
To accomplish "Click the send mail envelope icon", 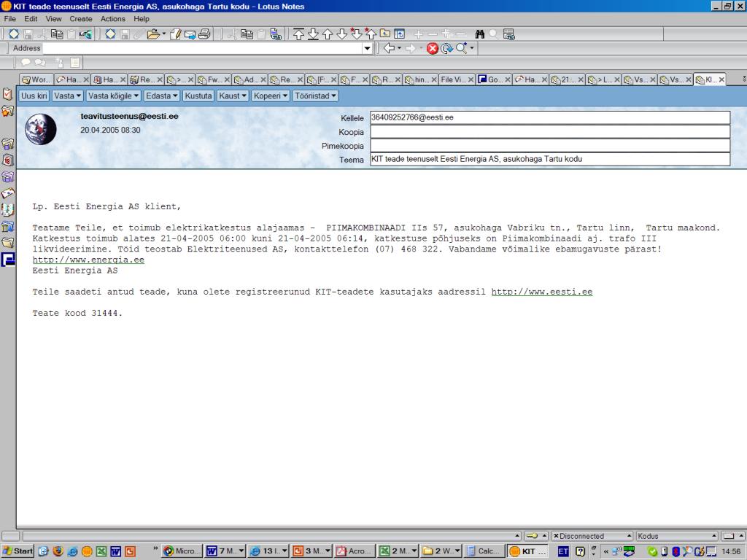I will click(190, 34).
